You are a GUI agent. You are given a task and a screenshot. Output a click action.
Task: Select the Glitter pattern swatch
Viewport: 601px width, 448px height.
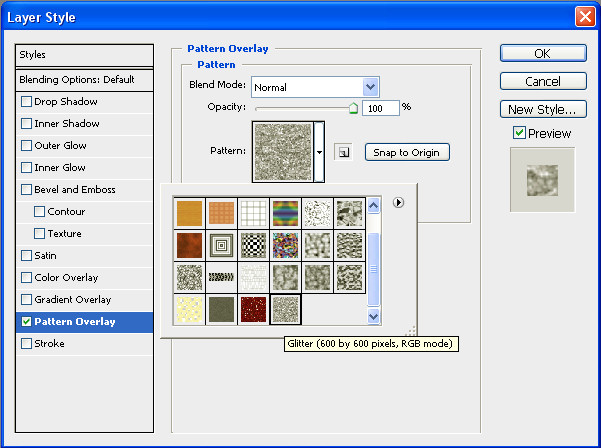(x=285, y=309)
